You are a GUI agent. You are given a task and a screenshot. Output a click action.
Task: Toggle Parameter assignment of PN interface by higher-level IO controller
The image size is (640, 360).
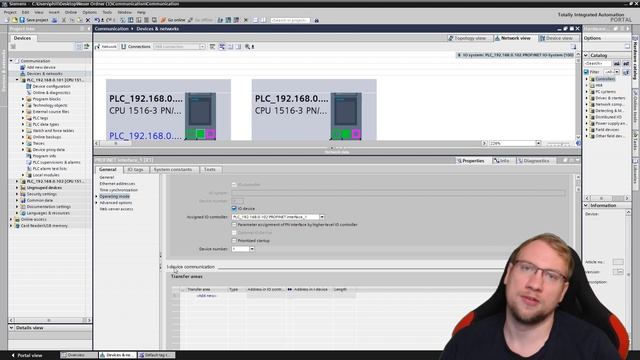tap(234, 224)
